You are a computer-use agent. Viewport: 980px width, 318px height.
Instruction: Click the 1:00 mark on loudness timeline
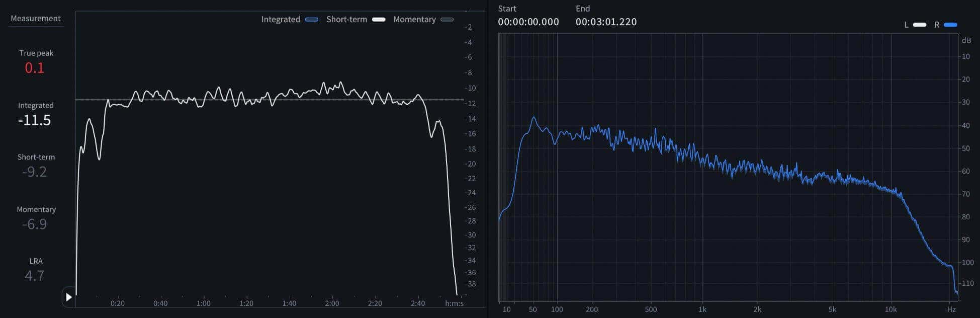[x=203, y=303]
